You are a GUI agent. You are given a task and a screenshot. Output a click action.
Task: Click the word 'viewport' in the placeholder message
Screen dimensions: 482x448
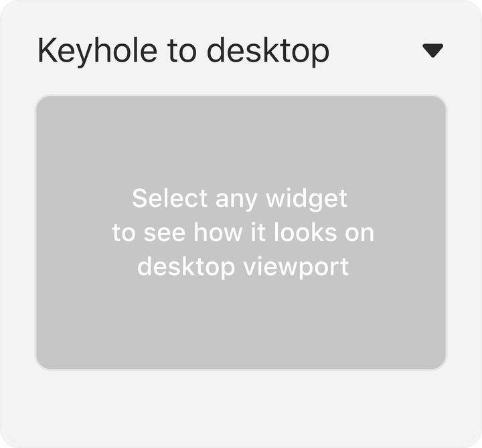(297, 267)
